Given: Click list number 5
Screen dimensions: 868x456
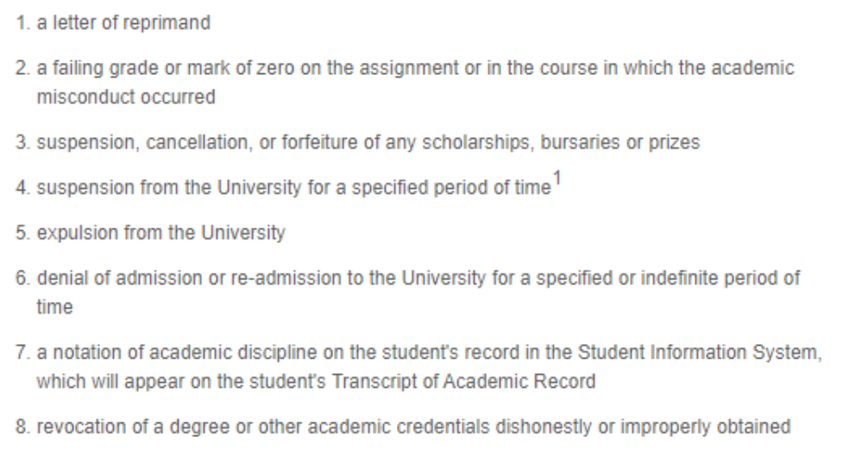Looking at the screenshot, I should 22,234.
